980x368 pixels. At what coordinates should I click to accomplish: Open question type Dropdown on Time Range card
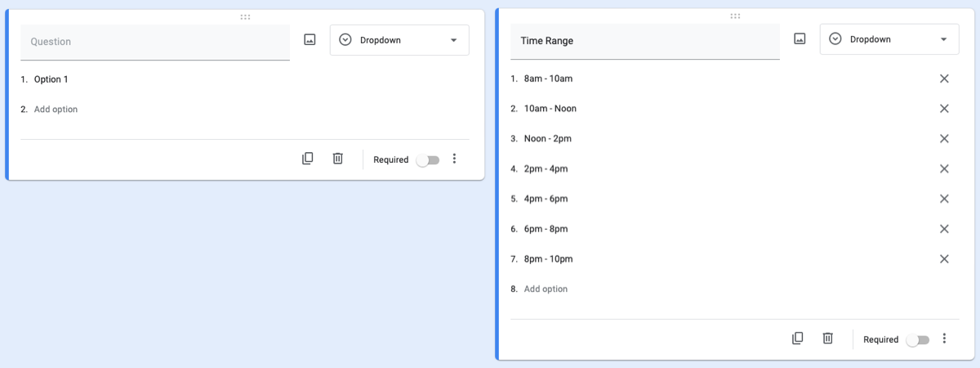889,39
